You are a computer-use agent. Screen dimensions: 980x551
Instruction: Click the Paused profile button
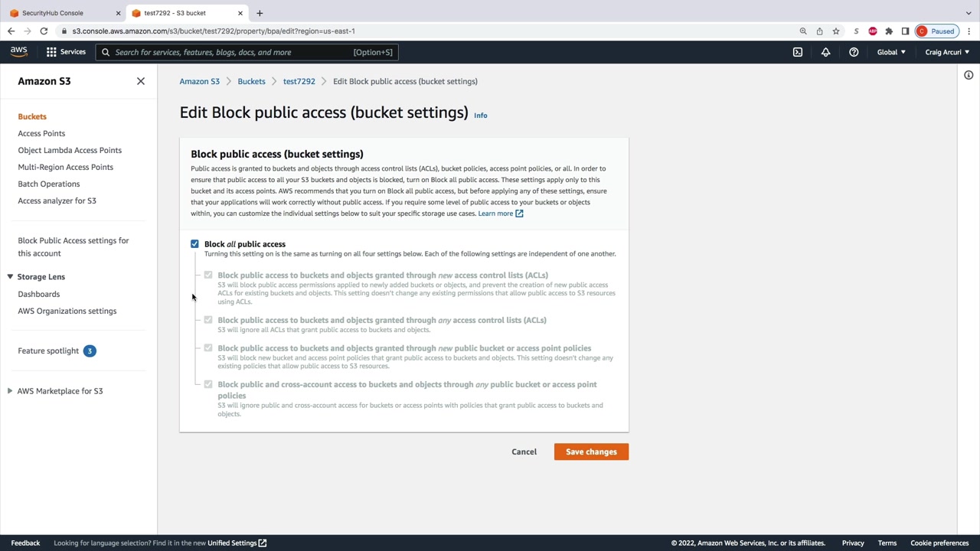tap(936, 31)
